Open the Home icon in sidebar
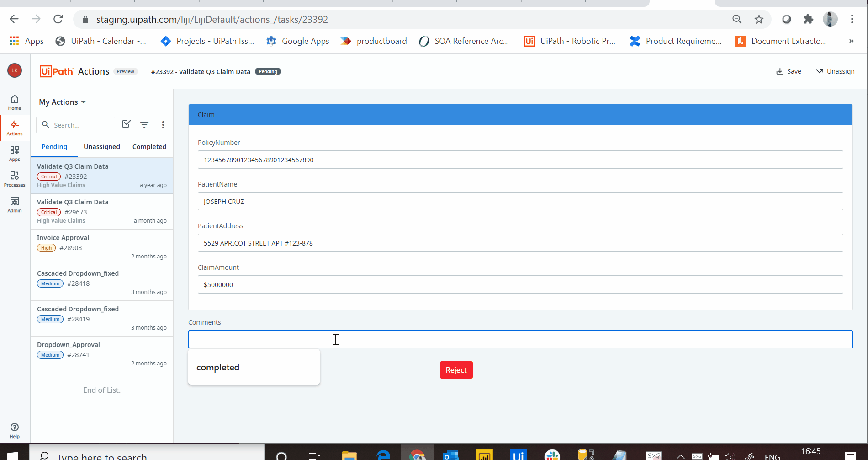 point(15,102)
